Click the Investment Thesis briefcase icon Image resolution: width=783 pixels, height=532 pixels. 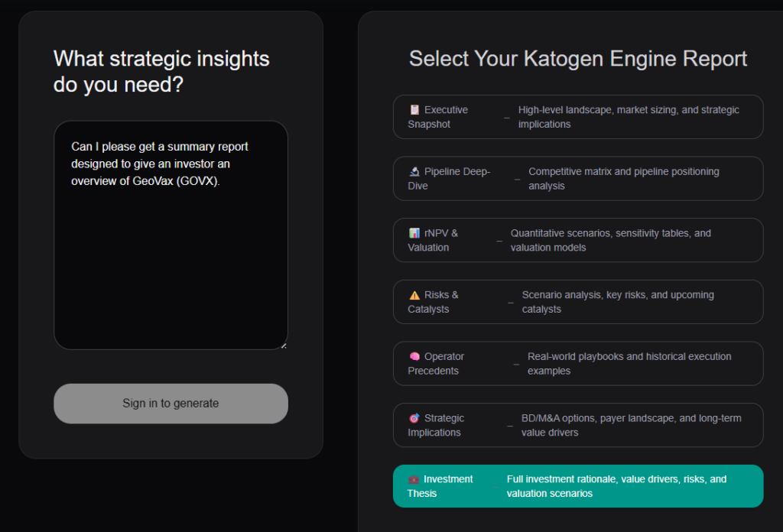click(414, 479)
